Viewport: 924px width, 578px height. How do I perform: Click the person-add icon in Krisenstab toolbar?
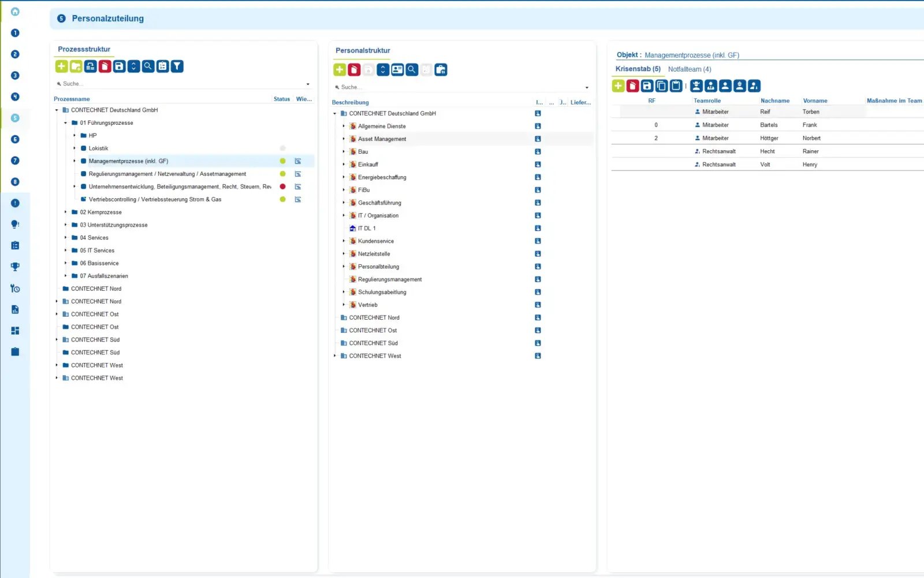tap(754, 86)
